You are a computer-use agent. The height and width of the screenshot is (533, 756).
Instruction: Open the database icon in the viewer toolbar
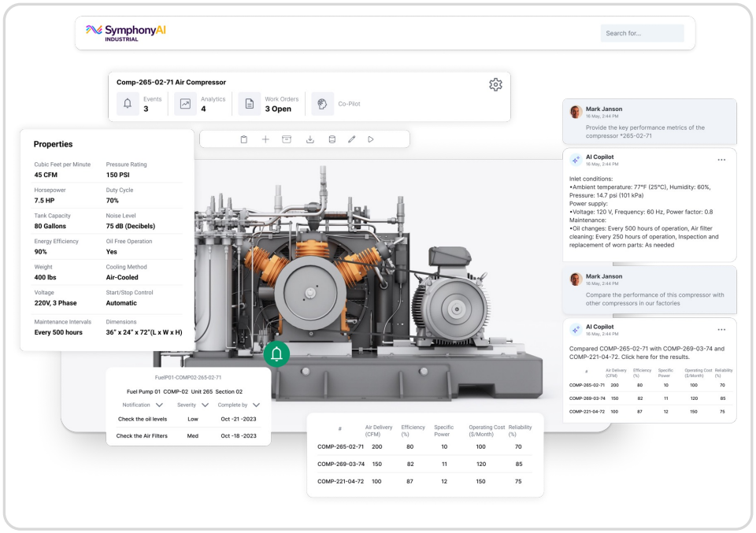tap(331, 139)
